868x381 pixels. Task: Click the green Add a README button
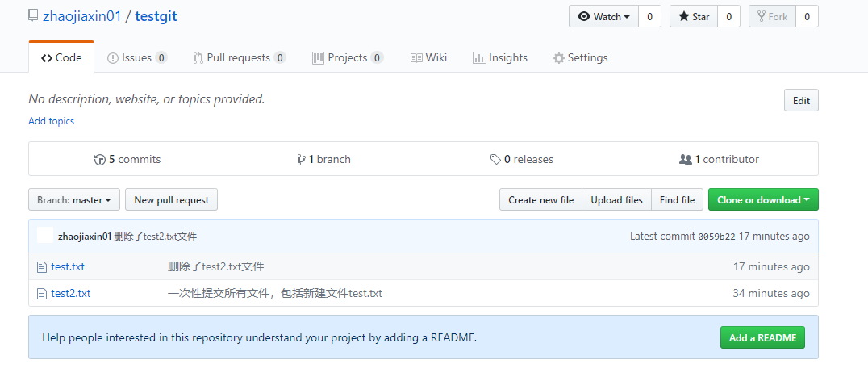point(763,337)
